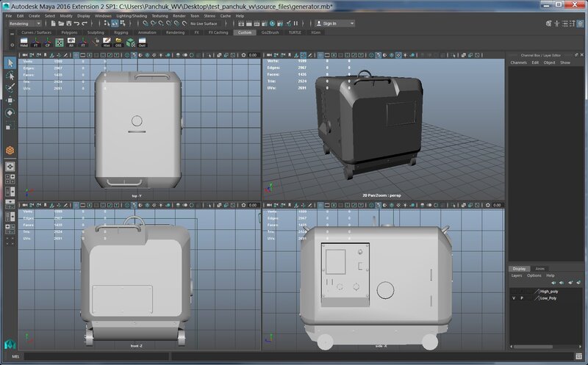The height and width of the screenshot is (365, 588).
Task: Toggle the V visibility of Low_Poly layer
Action: [514, 299]
